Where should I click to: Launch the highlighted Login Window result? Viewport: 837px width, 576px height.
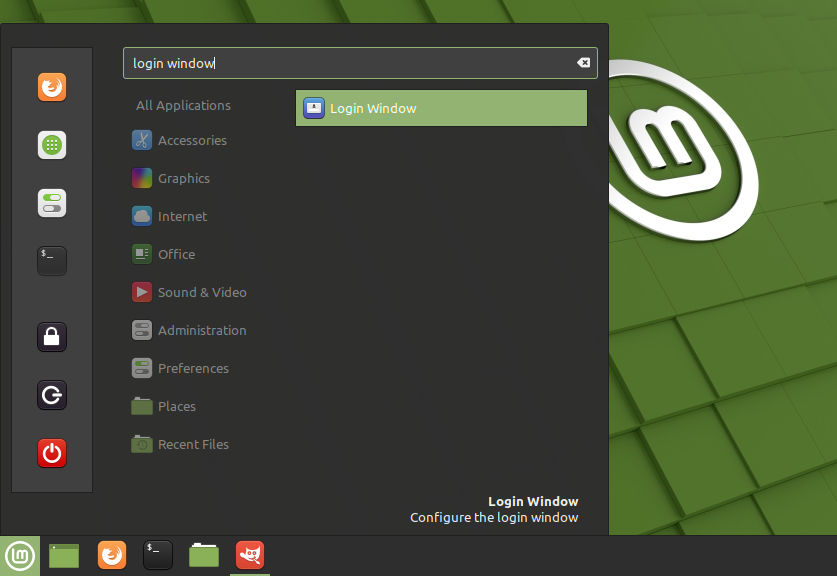[x=440, y=107]
